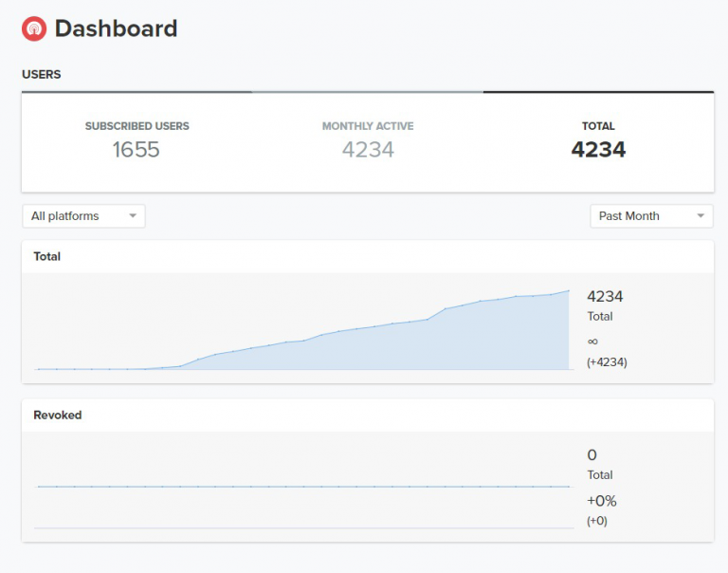Click the bold 4234 total count

pyautogui.click(x=598, y=150)
